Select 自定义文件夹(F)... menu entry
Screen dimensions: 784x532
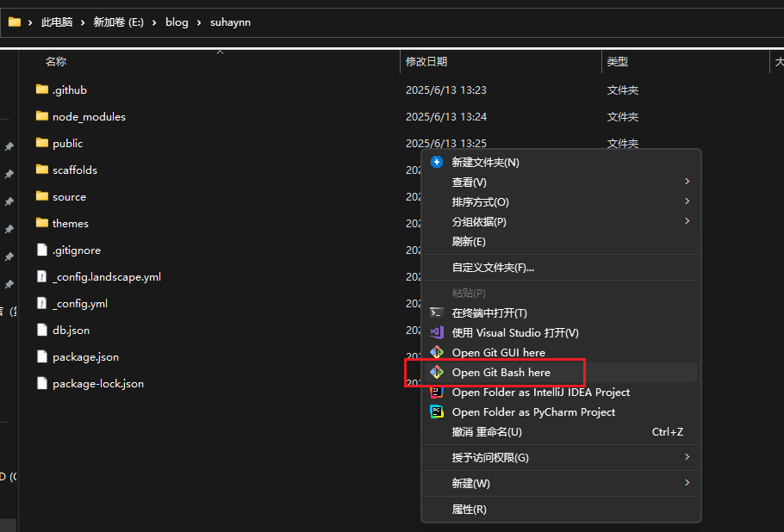493,267
